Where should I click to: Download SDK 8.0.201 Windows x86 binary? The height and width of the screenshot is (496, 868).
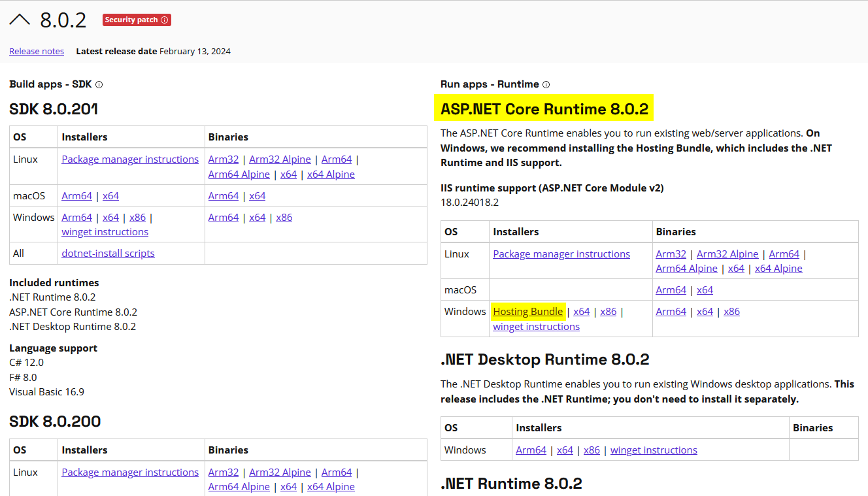pos(284,218)
